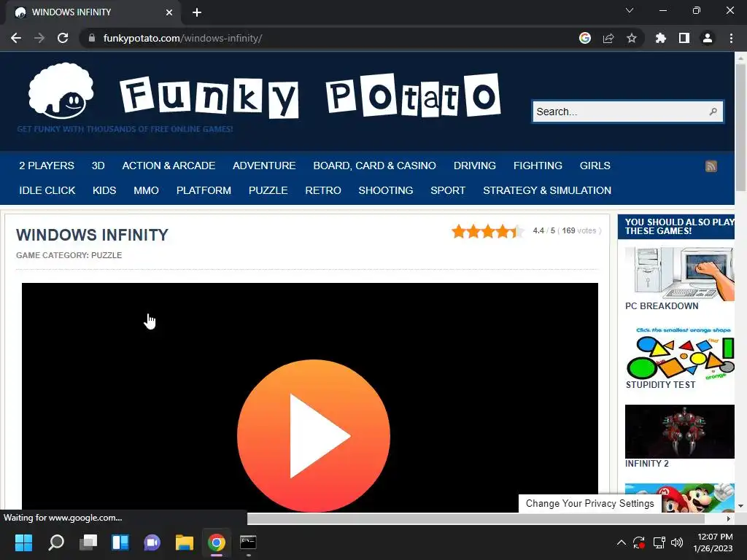
Task: Click the horizontal scrollbar right arrow
Action: pos(729,518)
